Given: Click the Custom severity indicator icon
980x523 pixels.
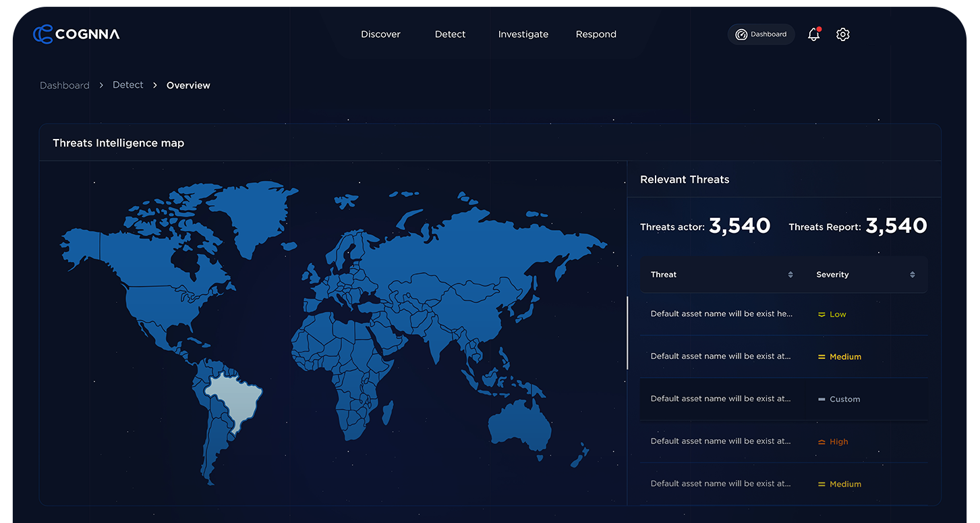Looking at the screenshot, I should tap(821, 399).
